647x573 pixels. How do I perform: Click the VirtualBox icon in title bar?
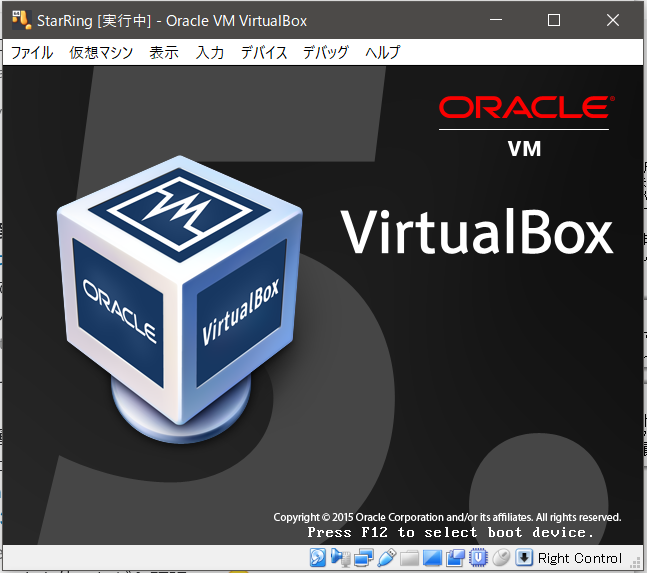[x=20, y=20]
